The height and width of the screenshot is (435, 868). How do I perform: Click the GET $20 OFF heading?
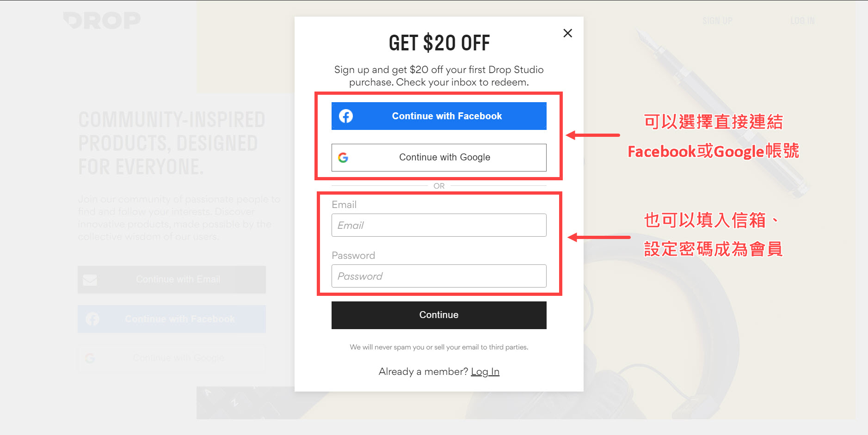click(439, 43)
